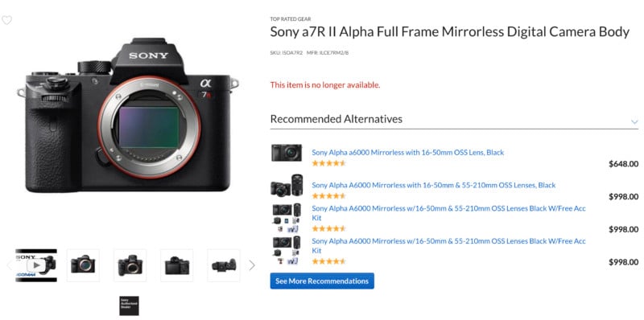Click the main Sony a7R II product image
This screenshot has height=320, width=644.
[128, 115]
